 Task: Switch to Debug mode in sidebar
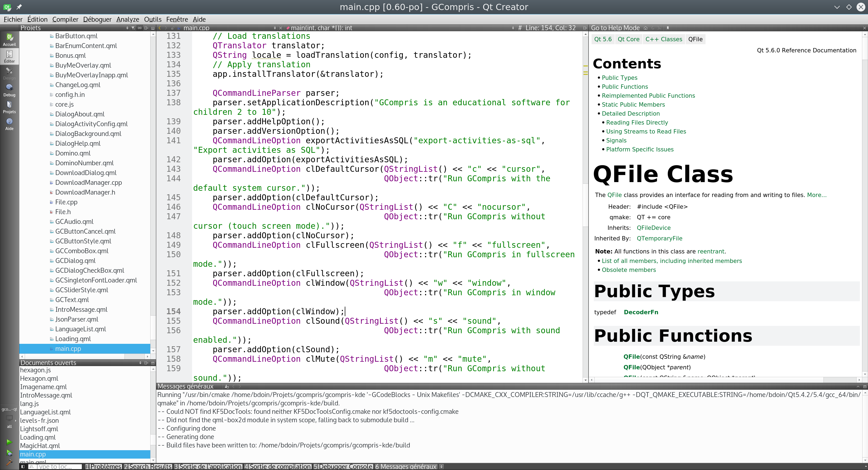(9, 90)
